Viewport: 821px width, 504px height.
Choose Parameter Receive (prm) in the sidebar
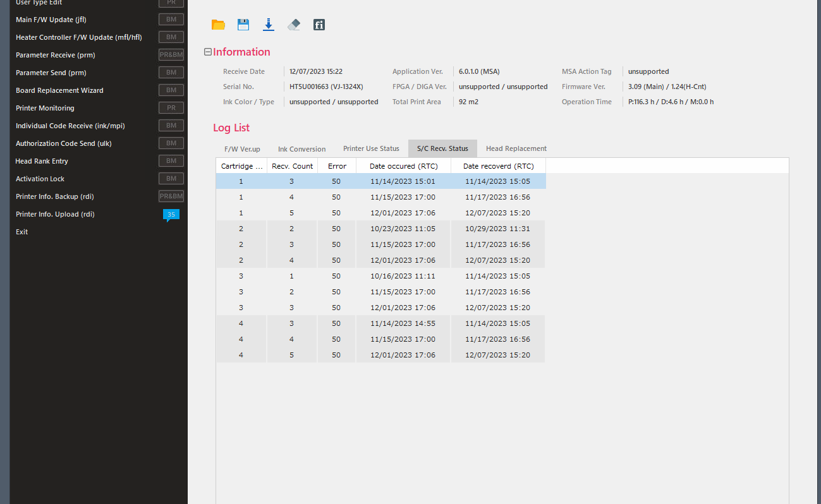pyautogui.click(x=56, y=55)
